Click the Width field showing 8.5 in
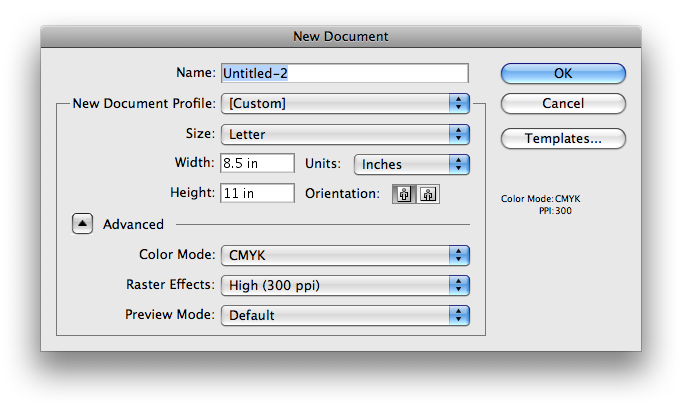The height and width of the screenshot is (407, 682). coord(257,163)
